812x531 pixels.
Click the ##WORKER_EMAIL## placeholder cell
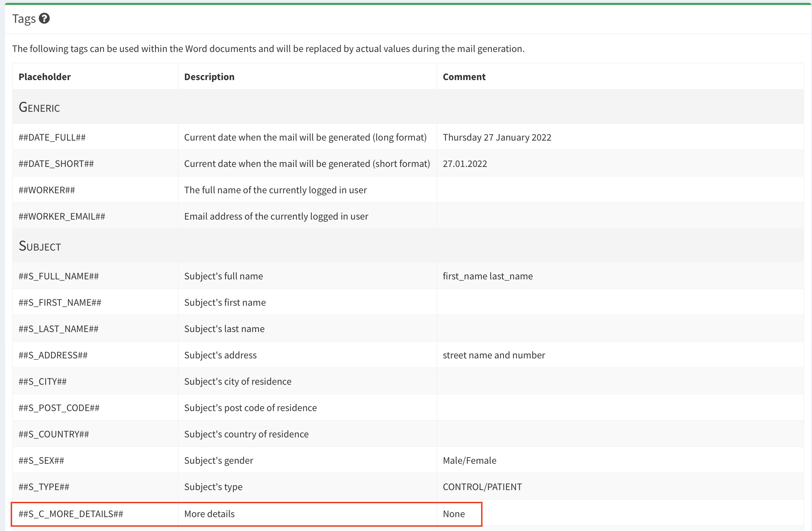62,216
